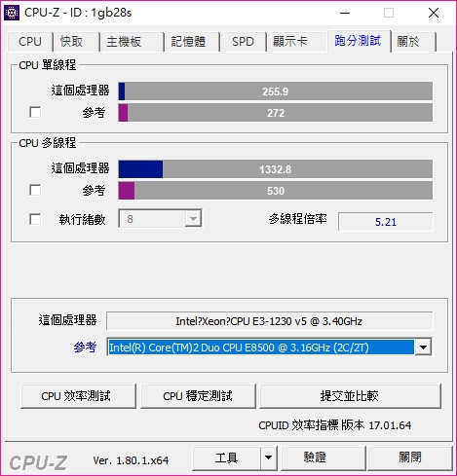This screenshot has height=476, width=457.
Task: Click the Ver. 1.80.1.x64 version label
Action: tap(131, 460)
